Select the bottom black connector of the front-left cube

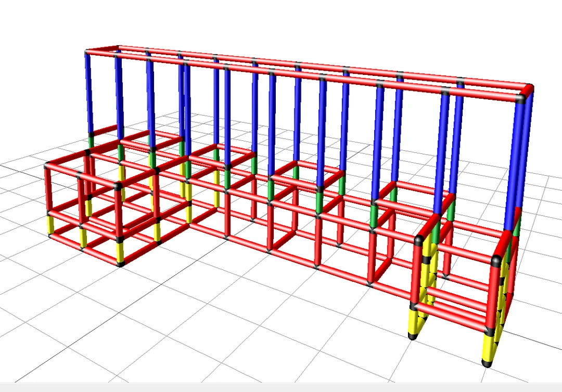pyautogui.click(x=121, y=264)
